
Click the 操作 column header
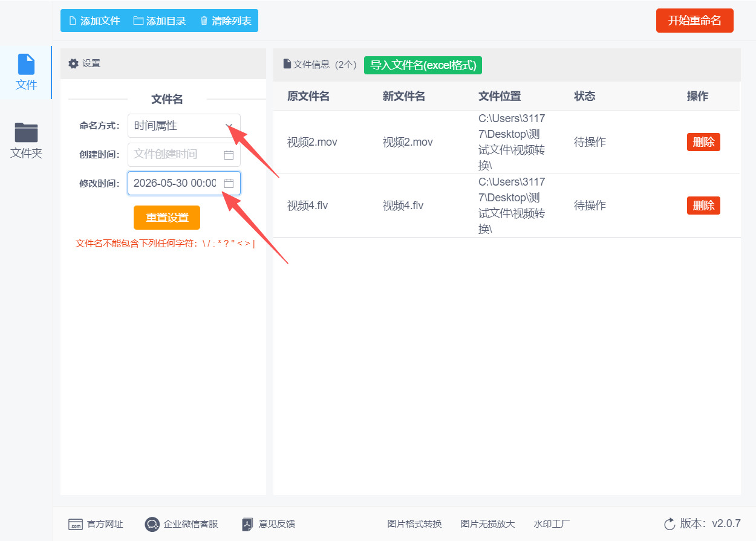(698, 96)
